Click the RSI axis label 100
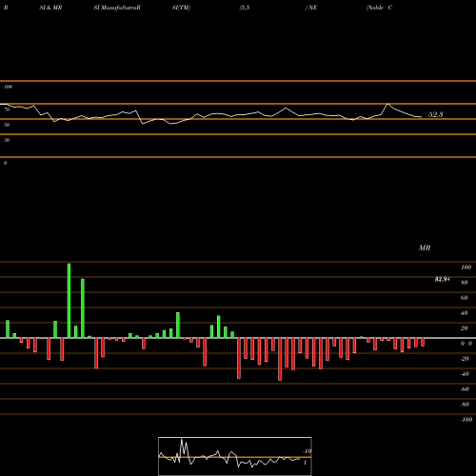 [x=8, y=87]
